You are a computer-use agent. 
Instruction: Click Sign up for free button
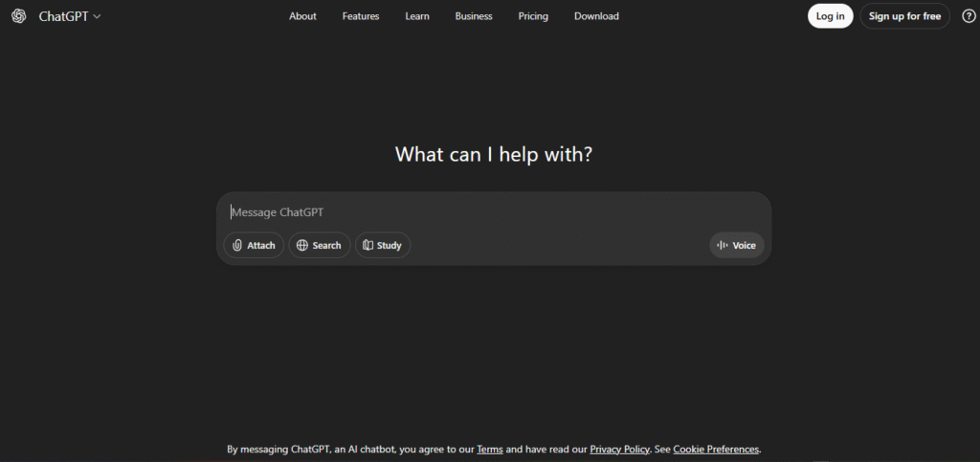click(904, 16)
